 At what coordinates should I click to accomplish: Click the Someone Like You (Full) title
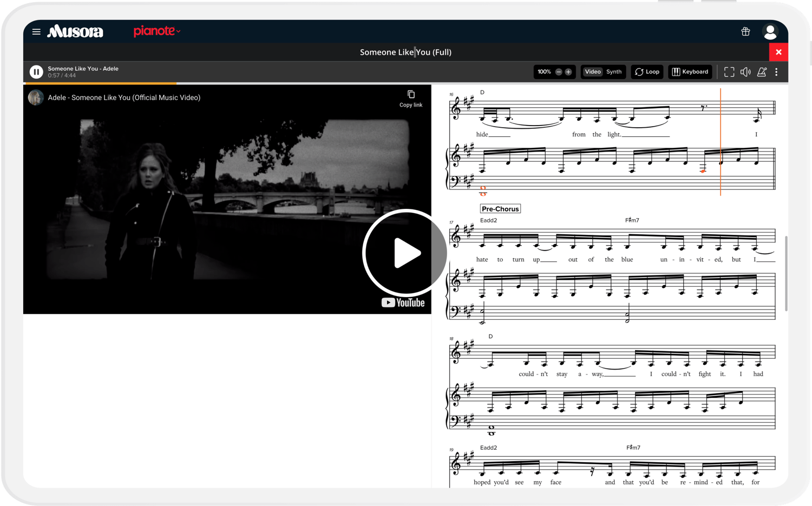coord(405,52)
